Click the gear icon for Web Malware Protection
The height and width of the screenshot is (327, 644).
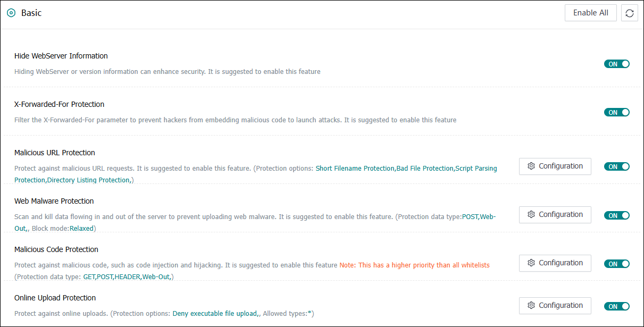[x=531, y=214]
